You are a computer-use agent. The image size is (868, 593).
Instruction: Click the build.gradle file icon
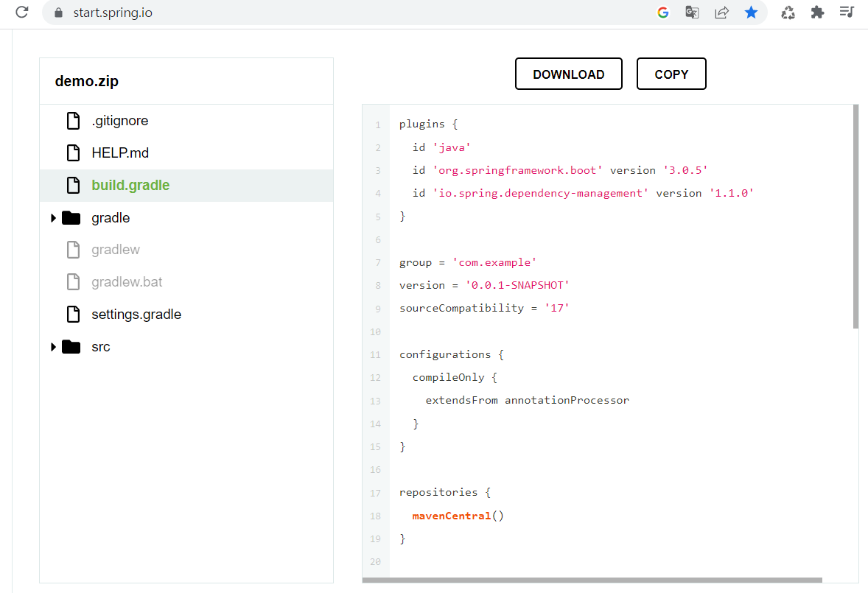click(x=73, y=186)
